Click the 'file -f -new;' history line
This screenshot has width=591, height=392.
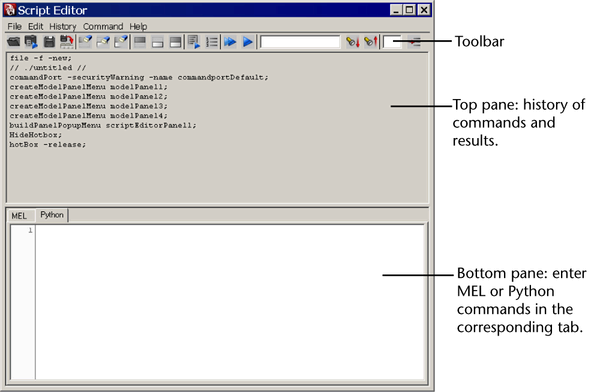[41, 58]
